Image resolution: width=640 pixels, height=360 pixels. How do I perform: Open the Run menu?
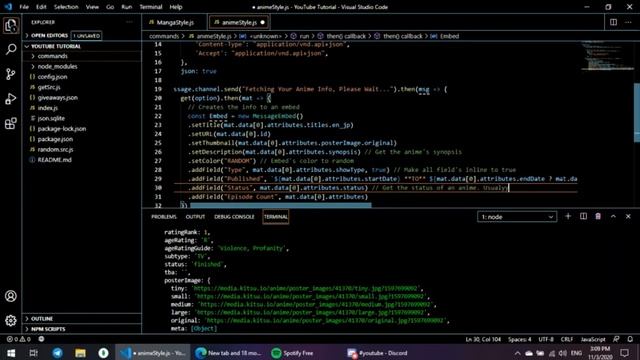[127, 7]
